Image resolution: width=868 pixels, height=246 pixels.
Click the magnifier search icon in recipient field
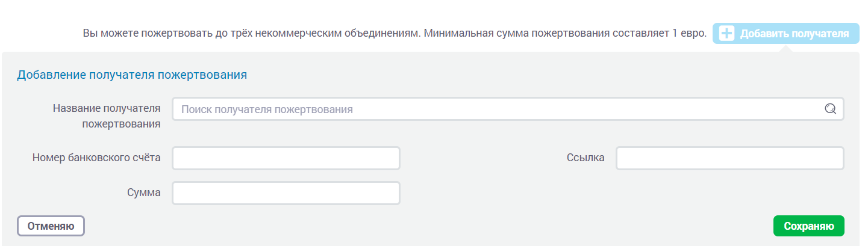click(x=830, y=109)
